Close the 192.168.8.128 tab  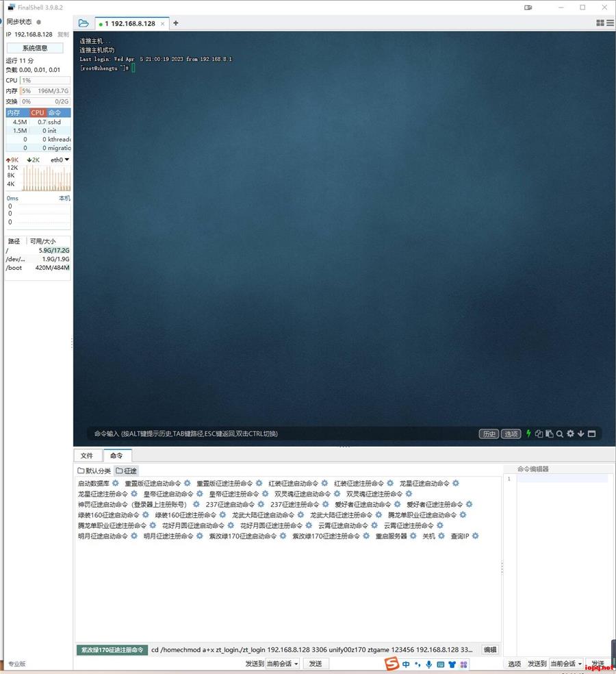point(162,24)
